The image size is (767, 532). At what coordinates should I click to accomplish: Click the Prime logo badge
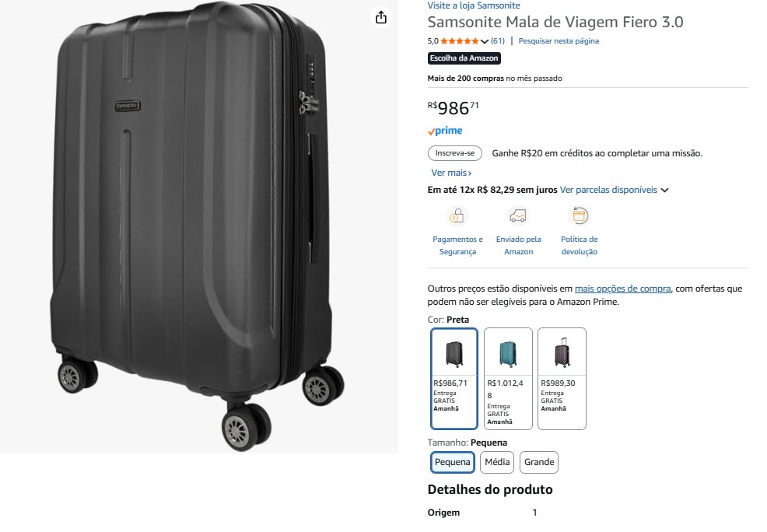tap(445, 131)
